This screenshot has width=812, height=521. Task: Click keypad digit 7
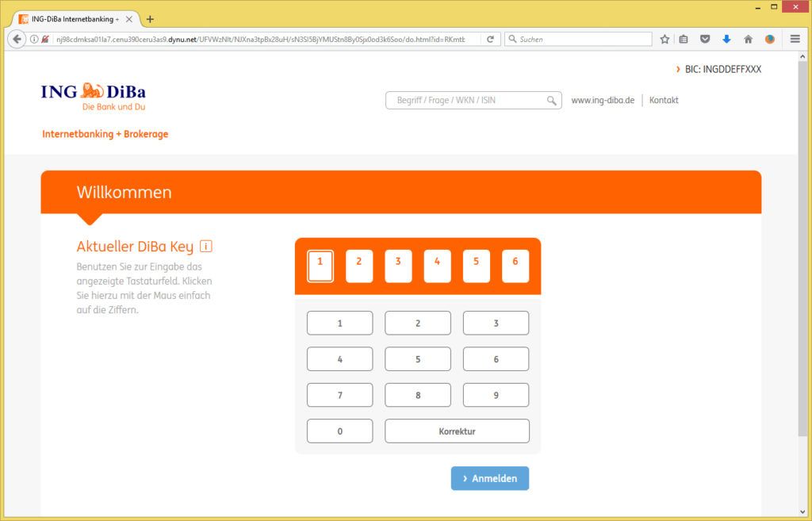pyautogui.click(x=339, y=395)
